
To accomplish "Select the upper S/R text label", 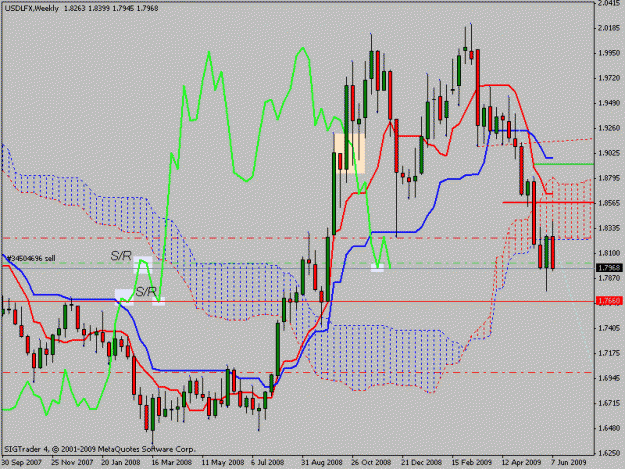I will point(121,256).
